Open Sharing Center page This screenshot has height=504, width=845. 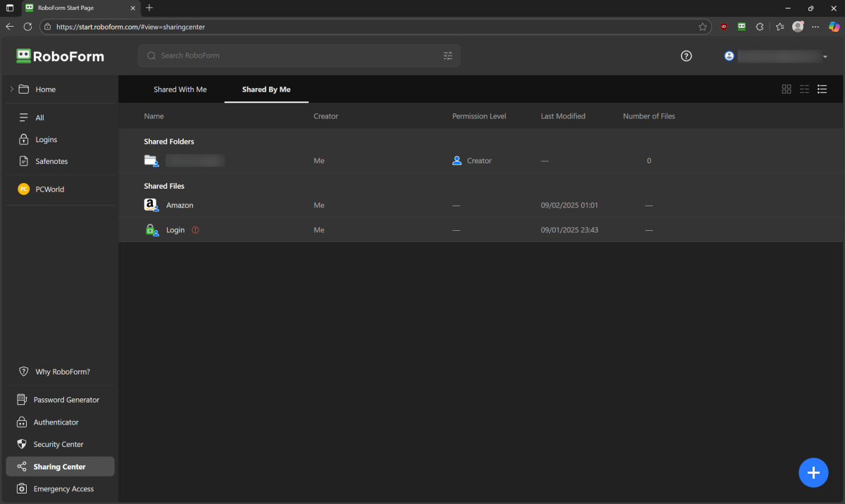pos(60,467)
